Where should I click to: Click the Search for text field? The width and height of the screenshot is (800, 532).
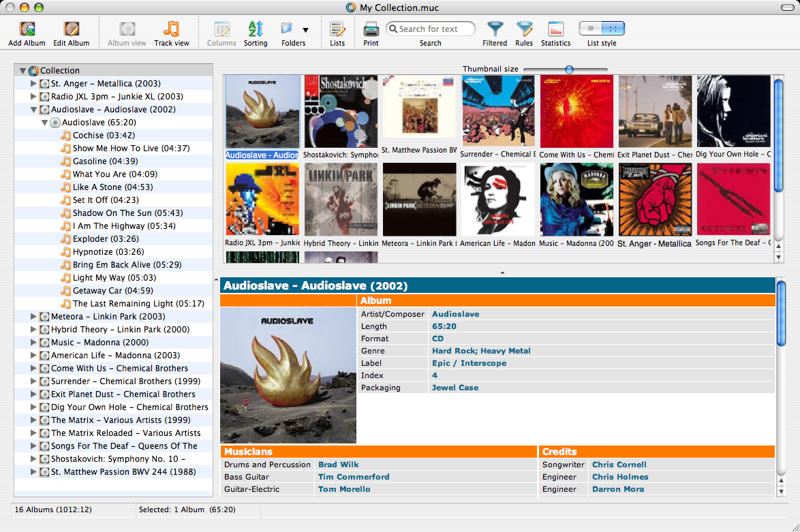click(431, 29)
